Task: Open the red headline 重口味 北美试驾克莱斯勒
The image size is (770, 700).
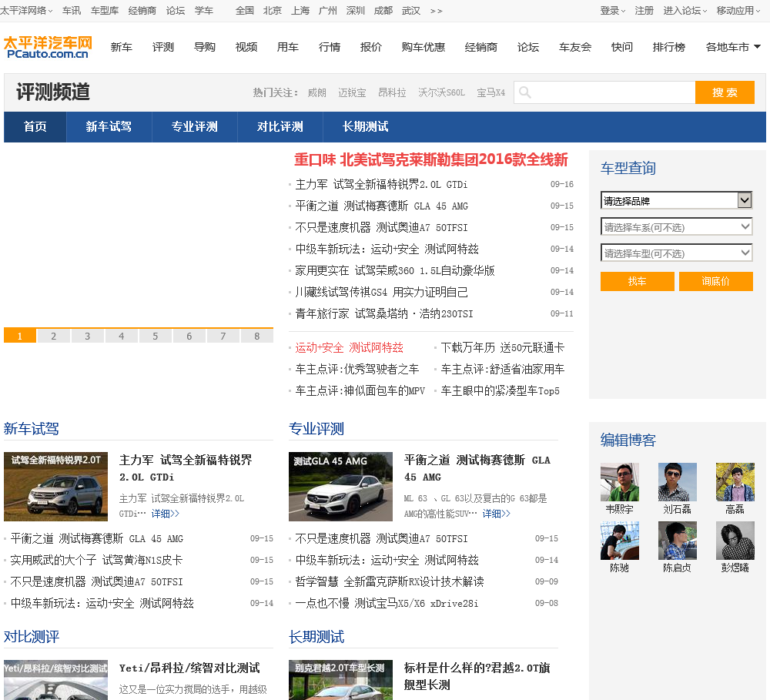Action: click(430, 159)
